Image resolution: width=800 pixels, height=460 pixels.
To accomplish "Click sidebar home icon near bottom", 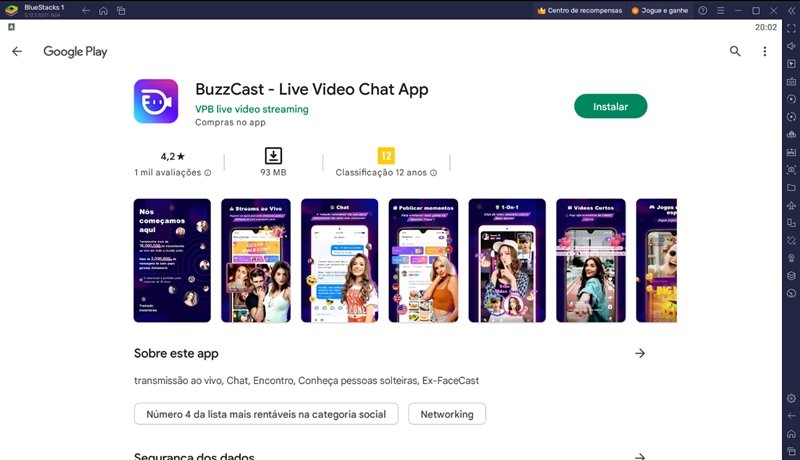I will (x=791, y=434).
